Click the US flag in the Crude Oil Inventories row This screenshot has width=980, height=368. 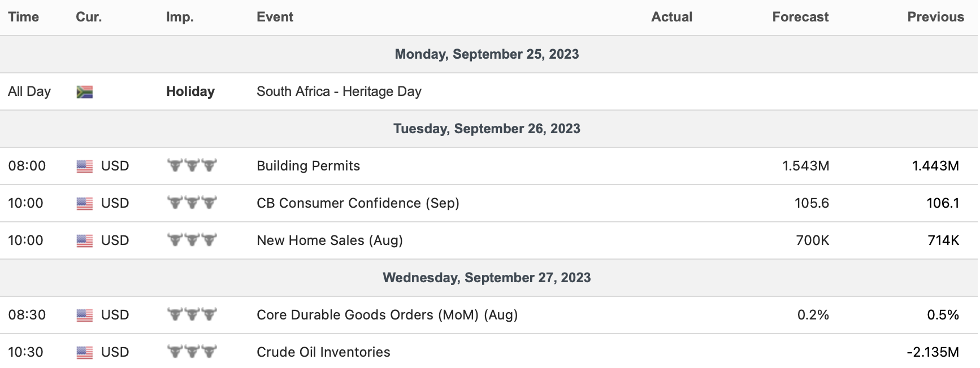pyautogui.click(x=85, y=353)
